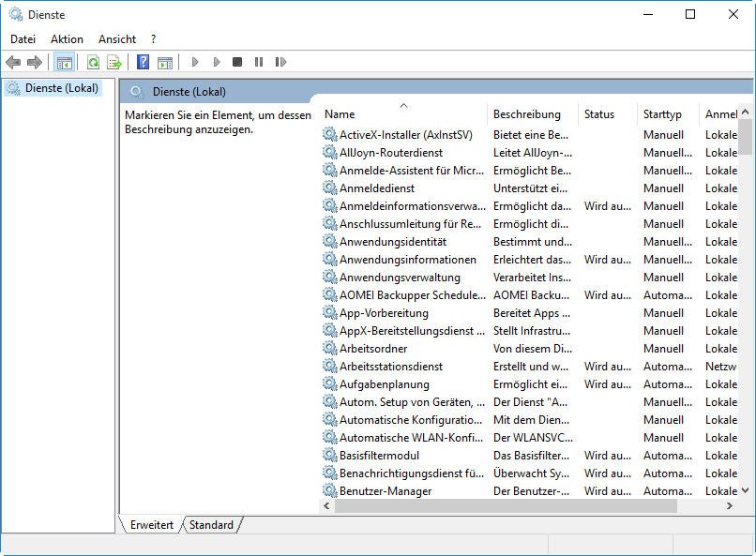Open the Ansicht menu
Viewport: 756px width, 556px height.
[x=117, y=39]
